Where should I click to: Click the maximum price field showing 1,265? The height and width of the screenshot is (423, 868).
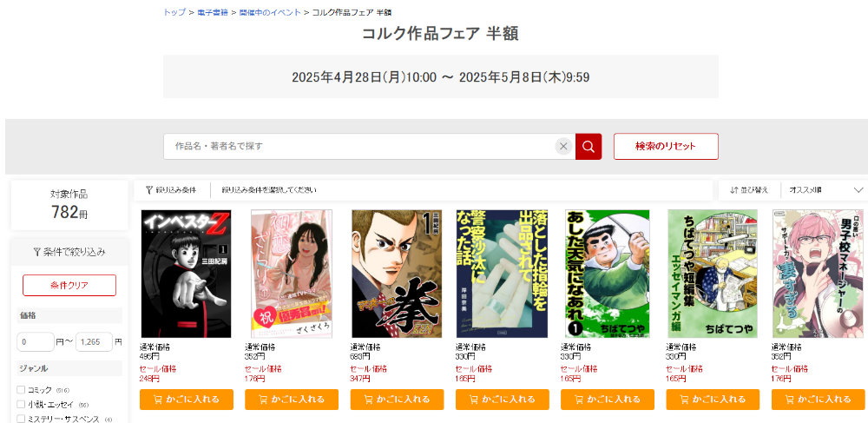94,342
